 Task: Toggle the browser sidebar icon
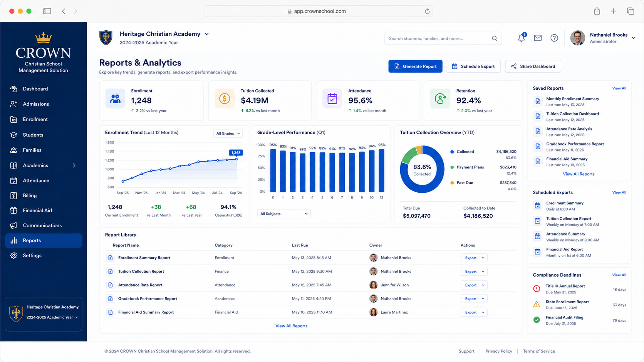47,11
